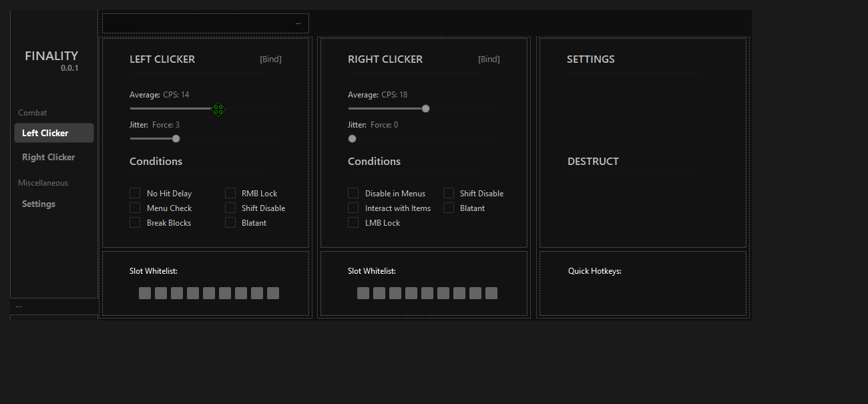Click the FINALITY logo text
The image size is (868, 404).
tap(51, 56)
